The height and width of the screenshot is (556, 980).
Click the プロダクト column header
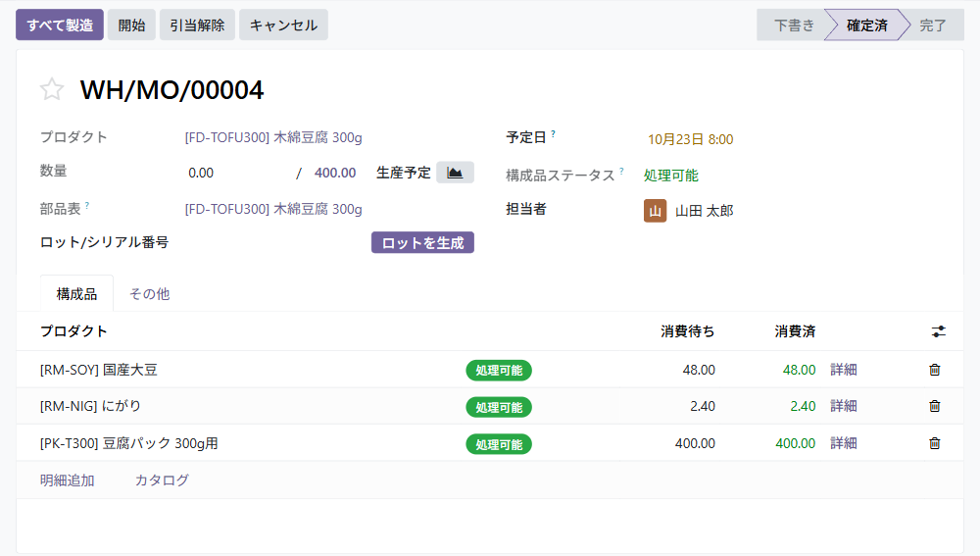coord(73,330)
